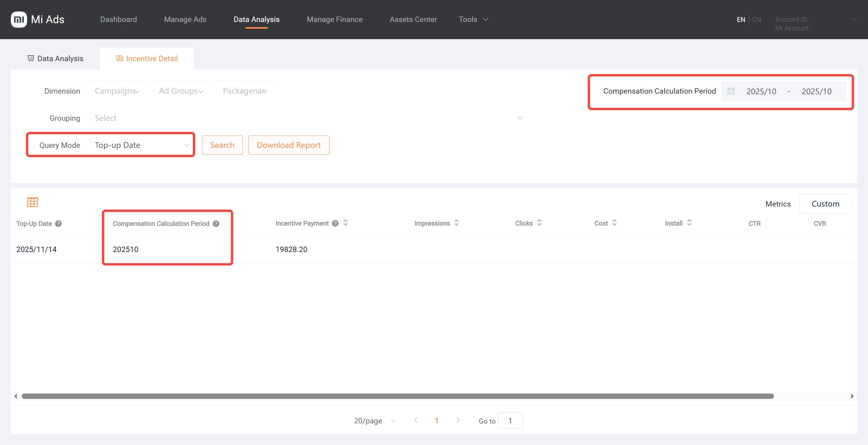Click the Top-Up Date help question icon
868x445 pixels.
click(x=58, y=223)
